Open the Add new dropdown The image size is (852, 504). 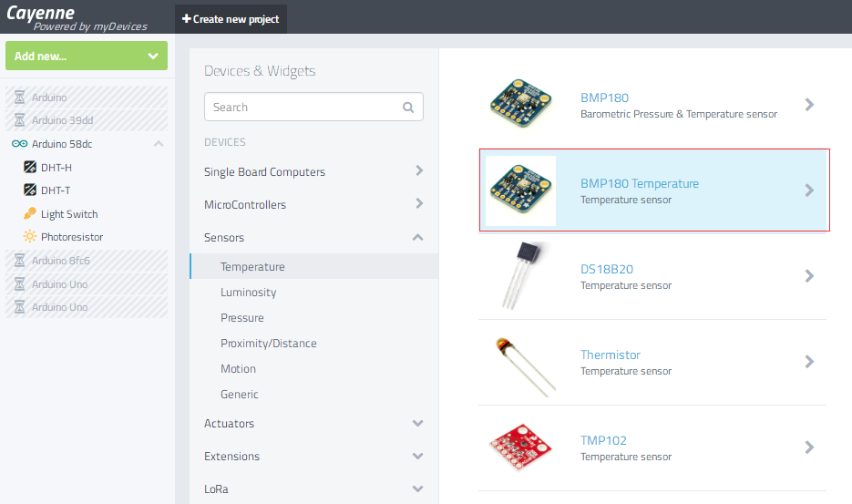[x=87, y=56]
